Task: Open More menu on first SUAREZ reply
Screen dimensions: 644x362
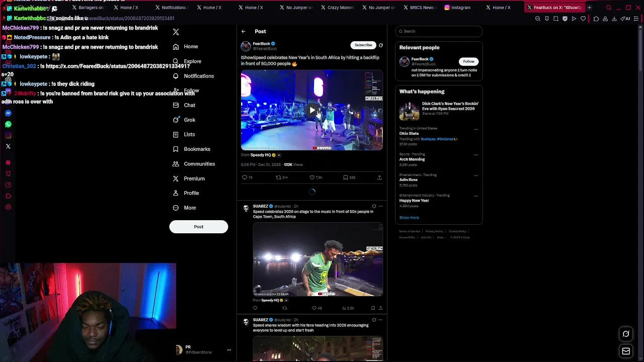Action: tap(380, 206)
